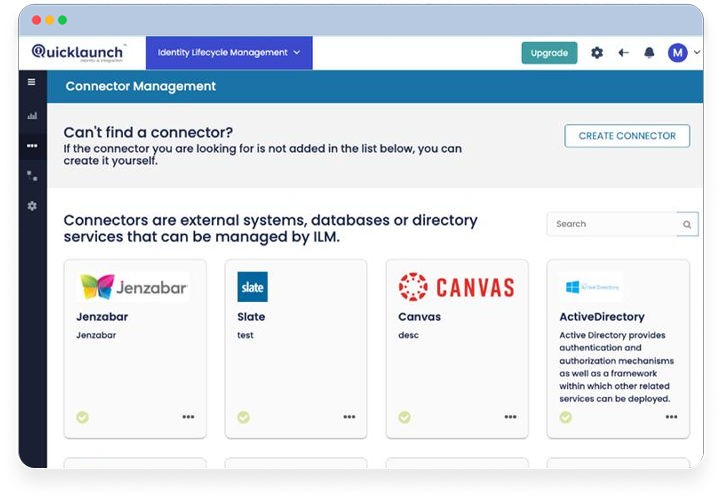Click the Jenzabar logo thumbnail
The image size is (722, 500).
133,287
